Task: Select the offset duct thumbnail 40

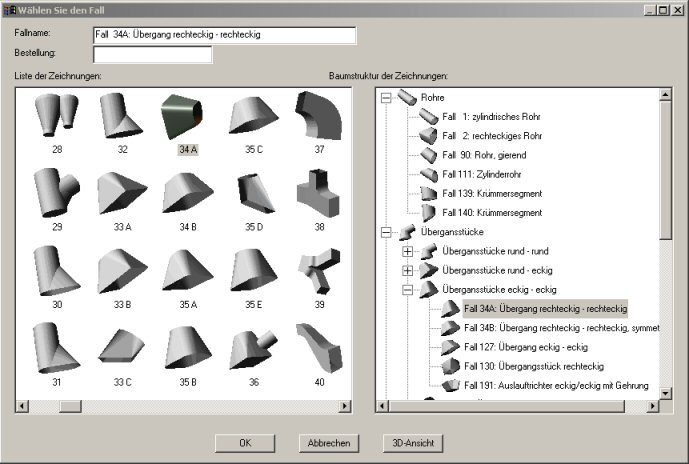Action: click(x=319, y=348)
